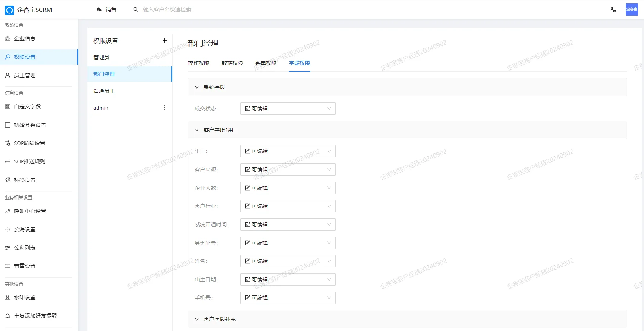Screen dimensions: 644x331
Task: Open the admin role more-options menu
Action: (165, 108)
